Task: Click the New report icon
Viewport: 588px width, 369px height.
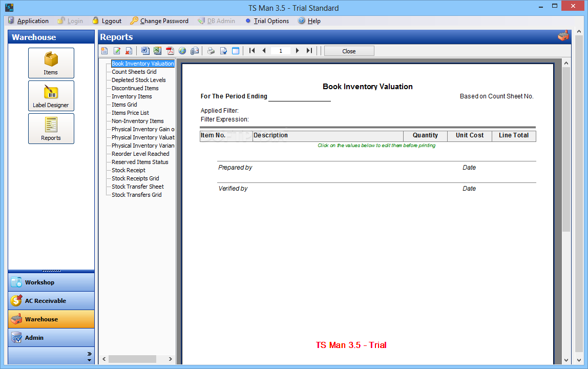Action: (104, 51)
